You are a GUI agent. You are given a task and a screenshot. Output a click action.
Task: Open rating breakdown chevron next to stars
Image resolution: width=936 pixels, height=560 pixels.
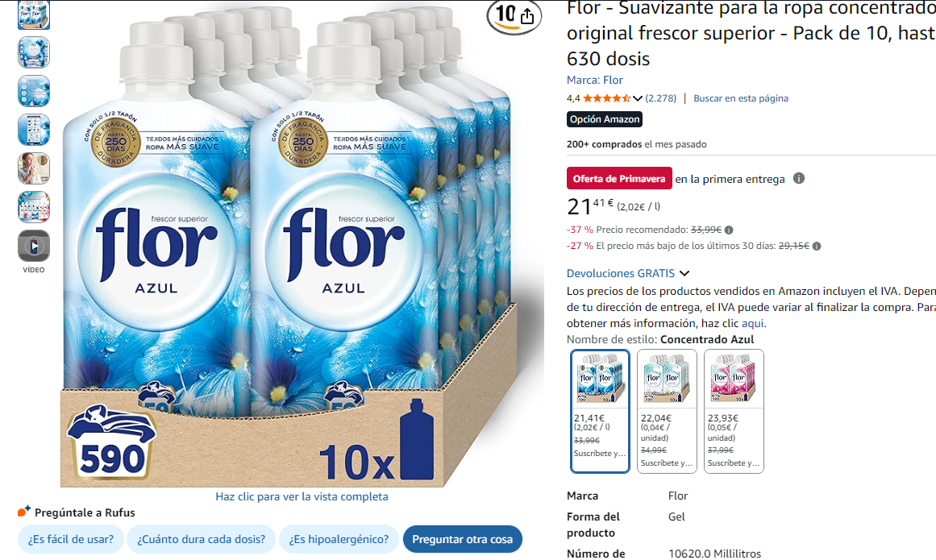coord(638,98)
